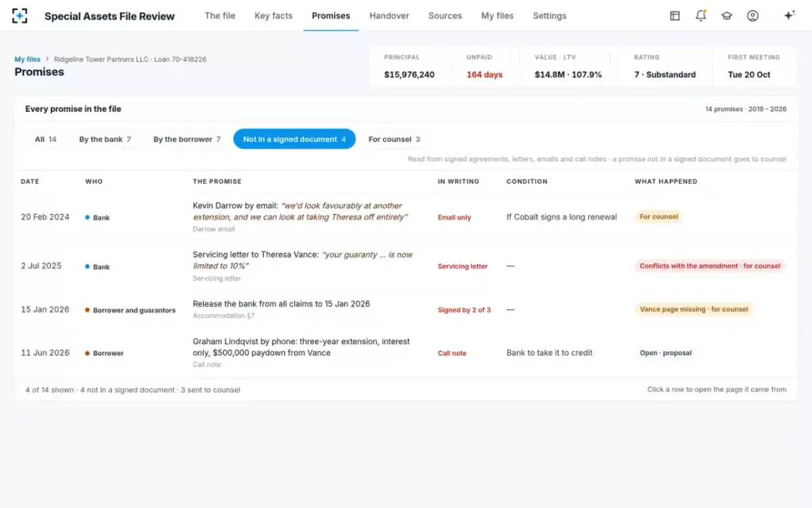Open the 2 Jul 2025 row date
Viewport: 812px width, 508px height.
pyautogui.click(x=41, y=266)
